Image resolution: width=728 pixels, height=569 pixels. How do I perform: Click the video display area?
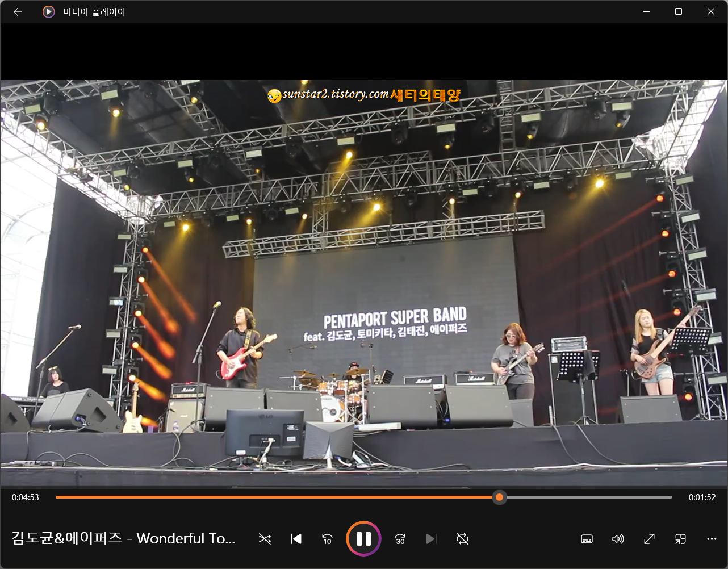[x=364, y=283]
